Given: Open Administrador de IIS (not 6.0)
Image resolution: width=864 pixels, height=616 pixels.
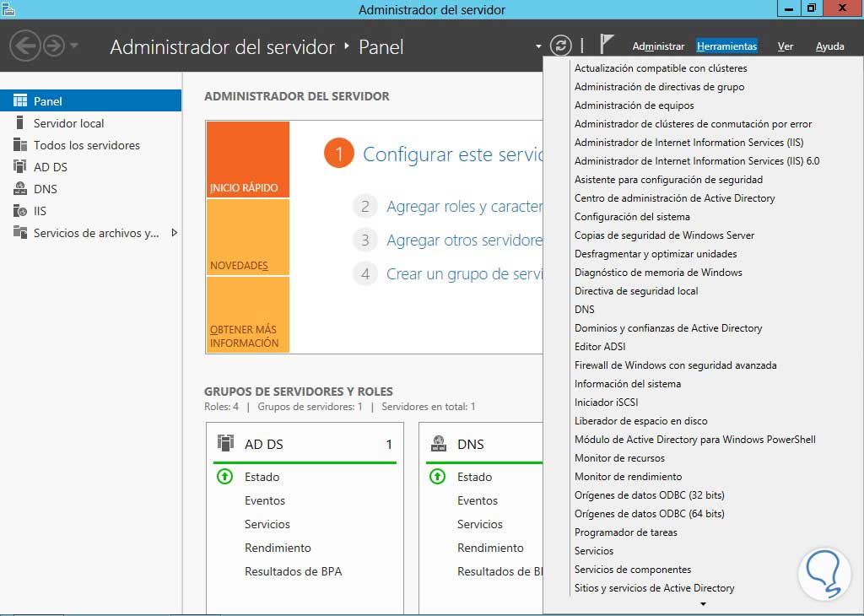Looking at the screenshot, I should (x=688, y=143).
